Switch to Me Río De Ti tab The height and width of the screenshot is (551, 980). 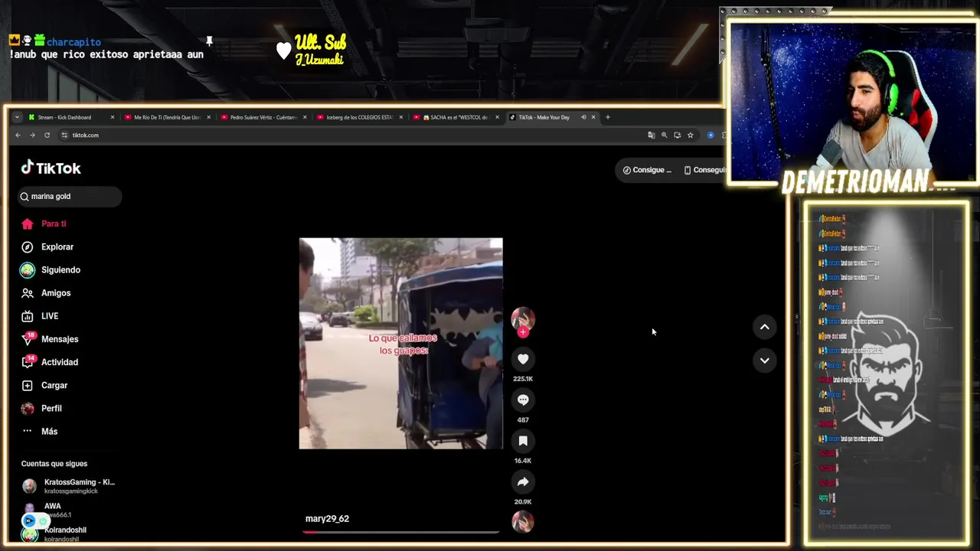pyautogui.click(x=167, y=117)
